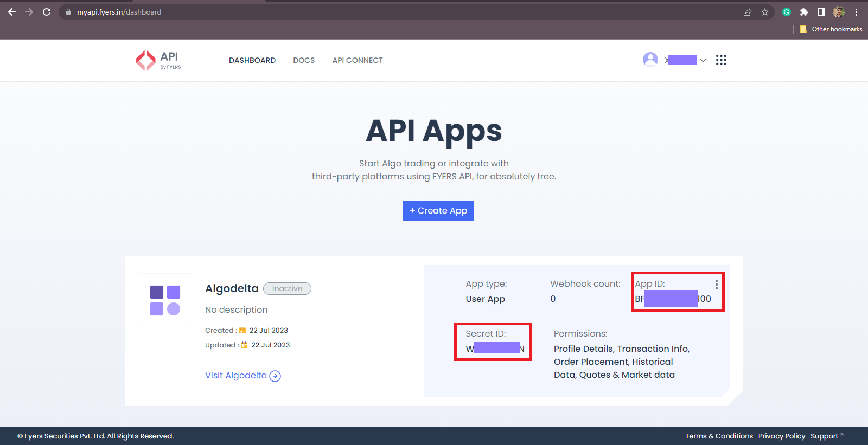Screen dimensions: 868x445
Task: Open the apps grid menu icon
Action: [x=721, y=60]
